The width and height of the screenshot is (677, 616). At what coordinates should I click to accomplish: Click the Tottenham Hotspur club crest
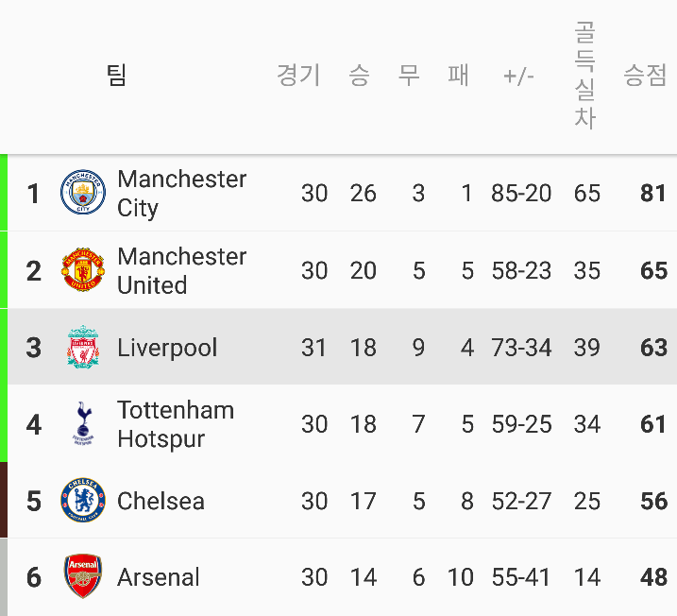83,424
